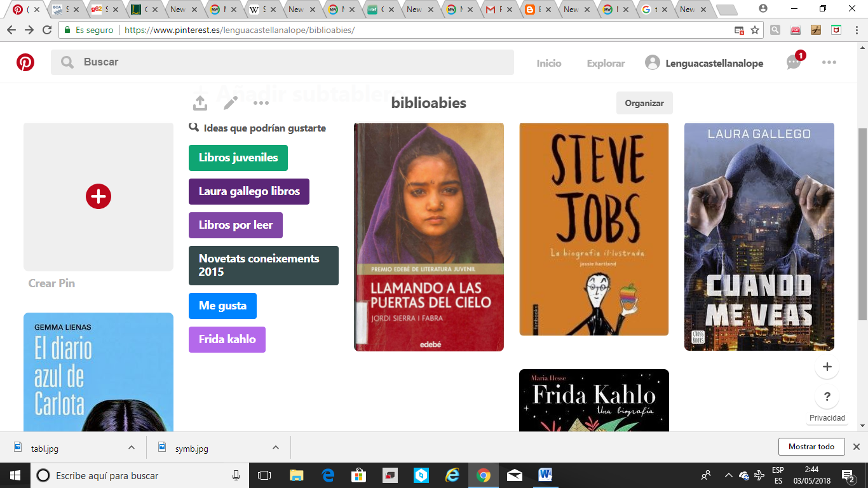Click the red plus to create Pin

pos(98,196)
